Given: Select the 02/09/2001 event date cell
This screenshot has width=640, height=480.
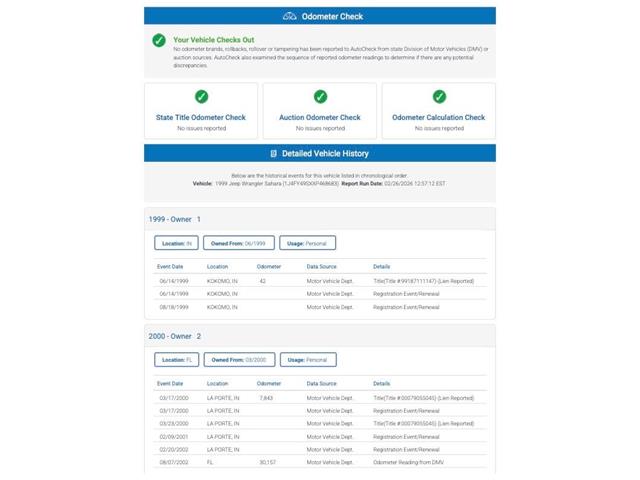Looking at the screenshot, I should (x=174, y=437).
